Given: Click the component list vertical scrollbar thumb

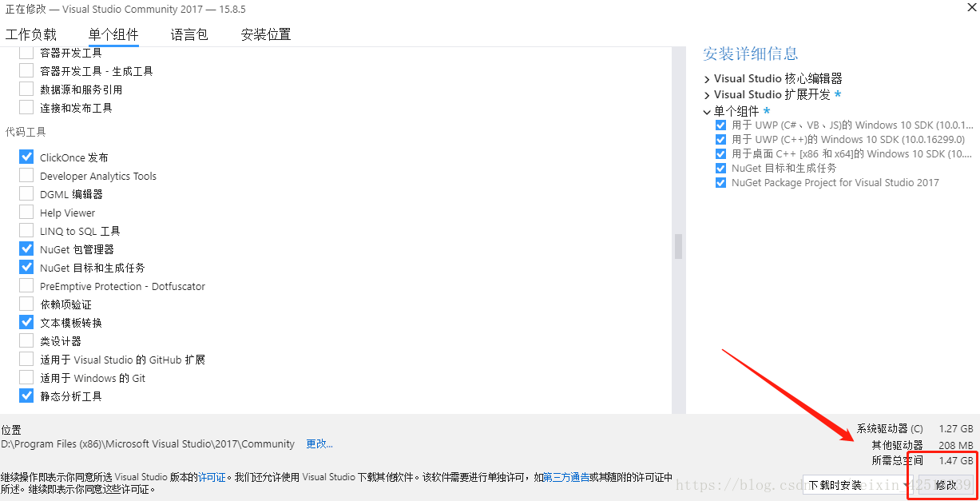Looking at the screenshot, I should [x=678, y=246].
